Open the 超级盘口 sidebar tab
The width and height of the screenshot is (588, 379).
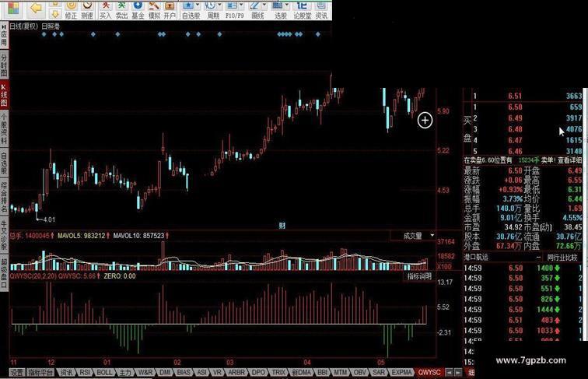coord(4,273)
